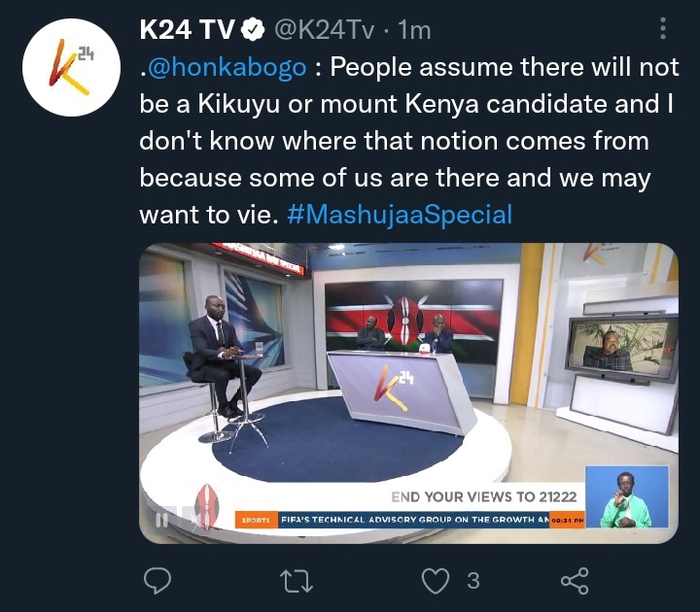
Task: Click the K24 TV display name
Action: (x=187, y=30)
